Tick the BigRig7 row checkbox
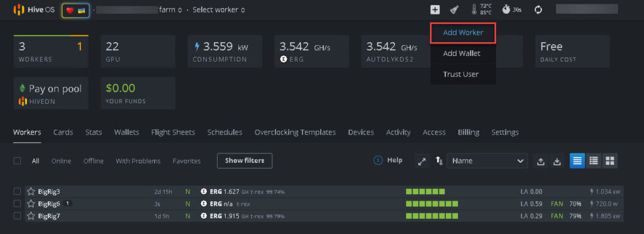This screenshot has height=234, width=644. point(17,216)
